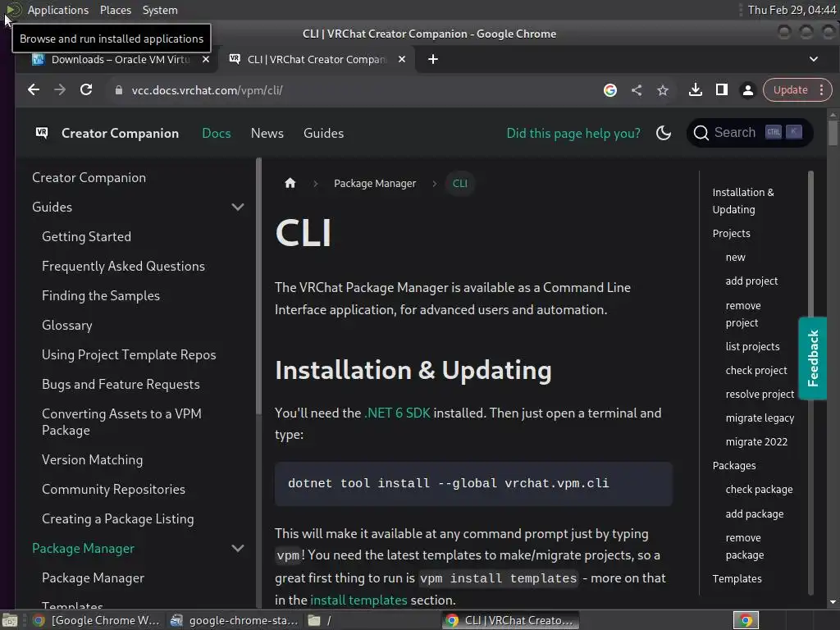Click the show desktop icon in taskbar
The height and width of the screenshot is (630, 840).
point(10,620)
